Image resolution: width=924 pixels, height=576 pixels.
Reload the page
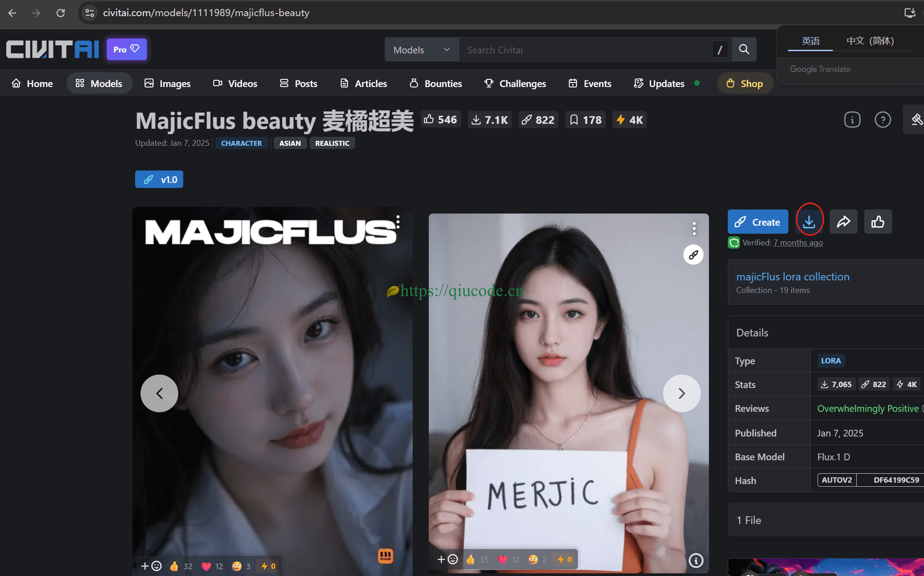pyautogui.click(x=61, y=13)
